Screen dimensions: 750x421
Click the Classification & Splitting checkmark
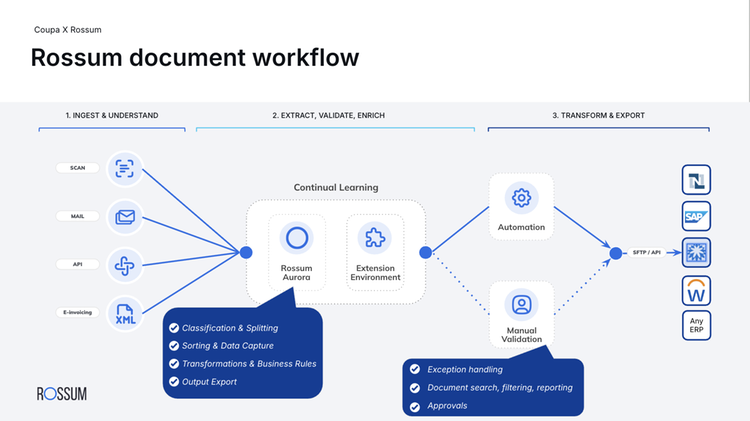pyautogui.click(x=174, y=328)
